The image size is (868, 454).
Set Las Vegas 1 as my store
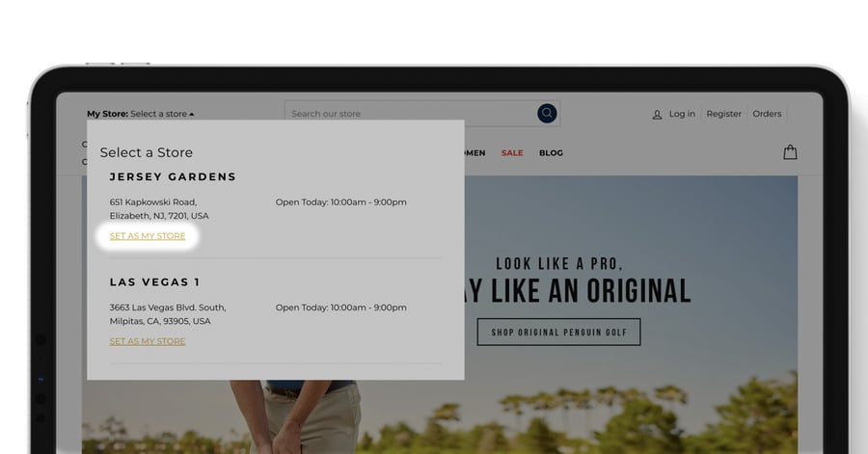point(148,341)
